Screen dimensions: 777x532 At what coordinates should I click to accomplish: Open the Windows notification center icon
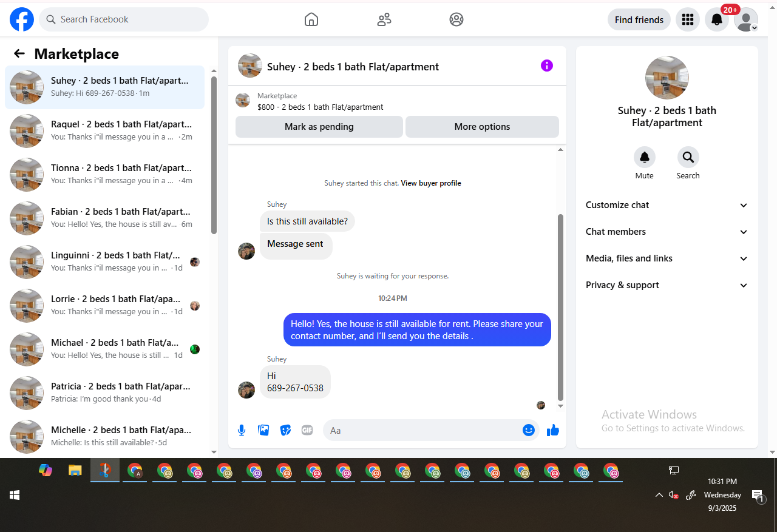click(x=757, y=496)
